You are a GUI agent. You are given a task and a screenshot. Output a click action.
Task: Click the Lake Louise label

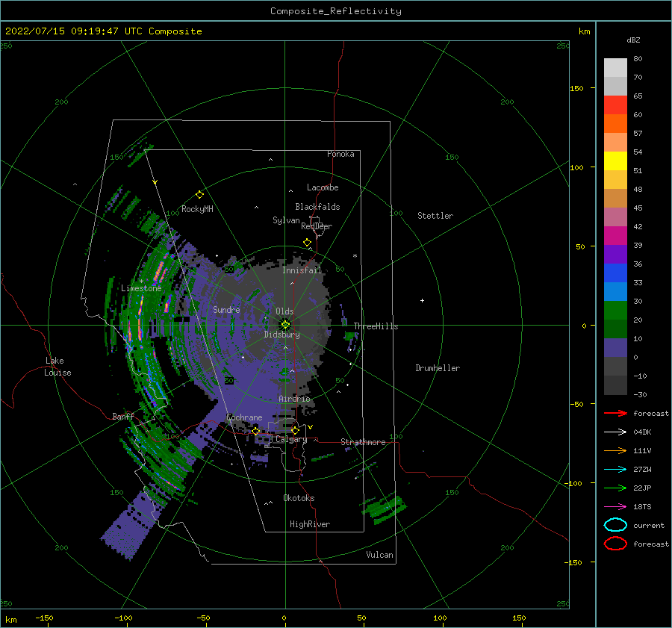(57, 367)
